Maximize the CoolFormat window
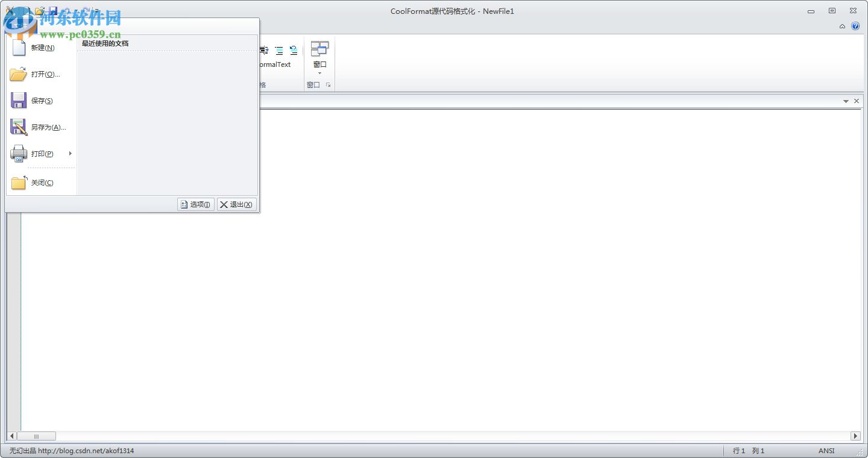 pyautogui.click(x=832, y=11)
